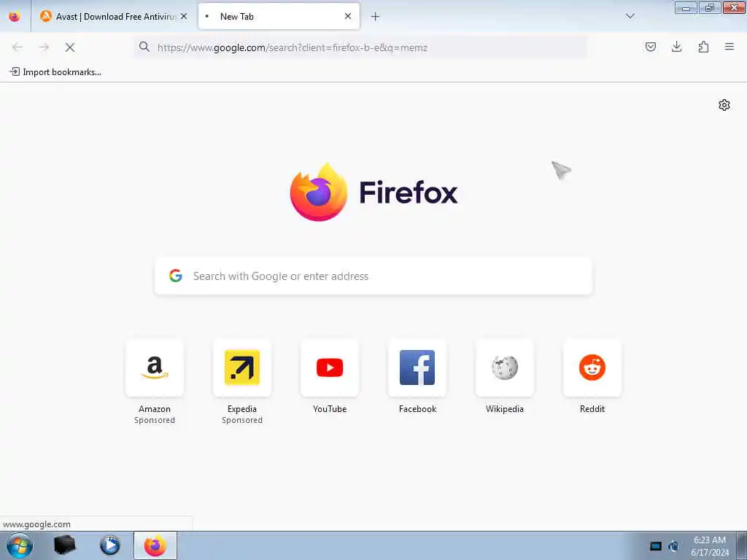Open the Wikipedia shortcut tile
The height and width of the screenshot is (560, 747).
click(505, 367)
